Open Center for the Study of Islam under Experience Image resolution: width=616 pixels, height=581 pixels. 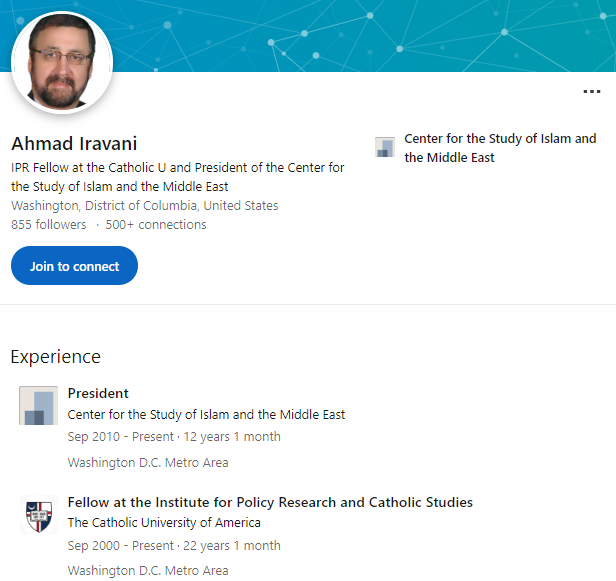(x=206, y=414)
